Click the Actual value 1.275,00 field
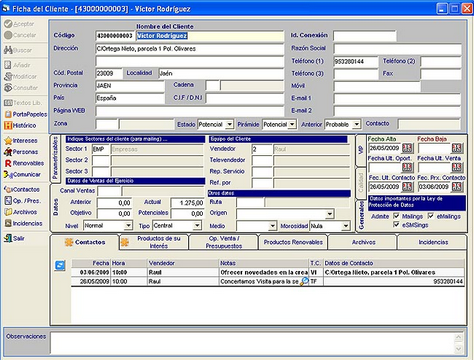This screenshot has width=474, height=360. coord(187,203)
